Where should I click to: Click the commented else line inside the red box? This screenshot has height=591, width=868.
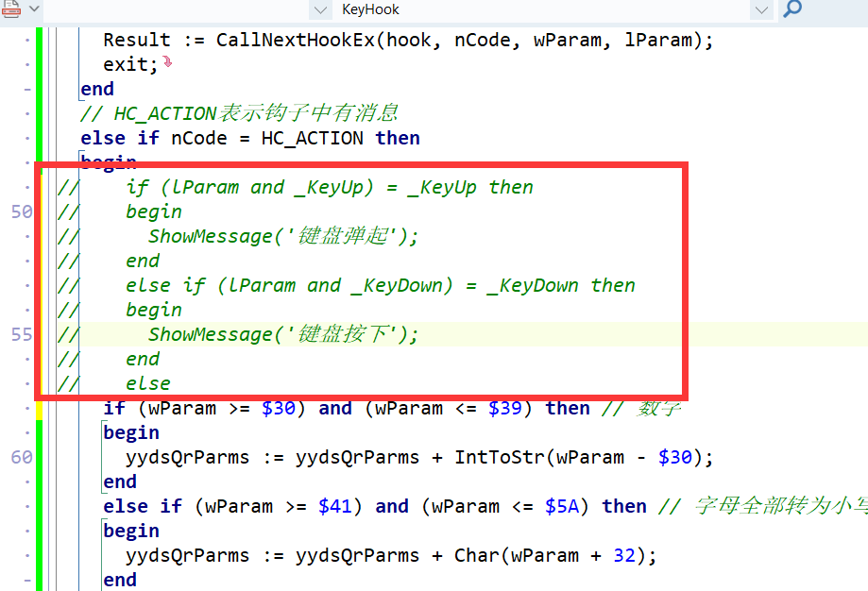pyautogui.click(x=149, y=383)
